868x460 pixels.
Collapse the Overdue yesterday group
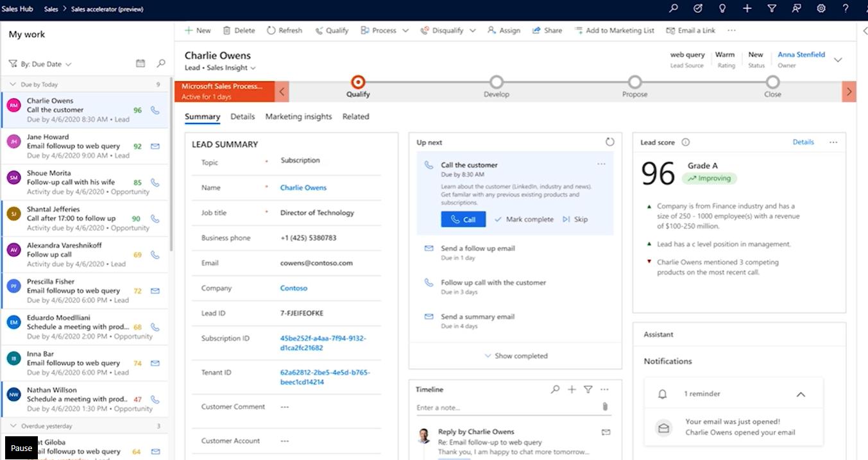[13, 426]
